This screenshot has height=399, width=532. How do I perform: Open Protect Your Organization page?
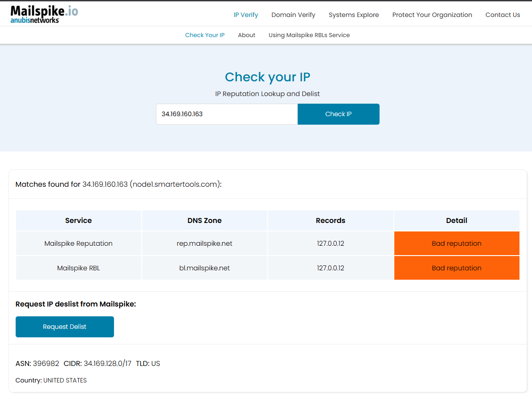coord(432,15)
